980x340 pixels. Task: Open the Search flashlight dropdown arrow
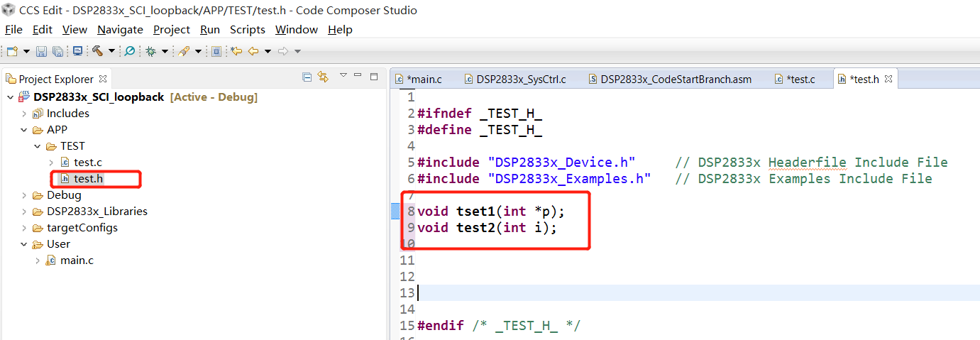[x=198, y=51]
